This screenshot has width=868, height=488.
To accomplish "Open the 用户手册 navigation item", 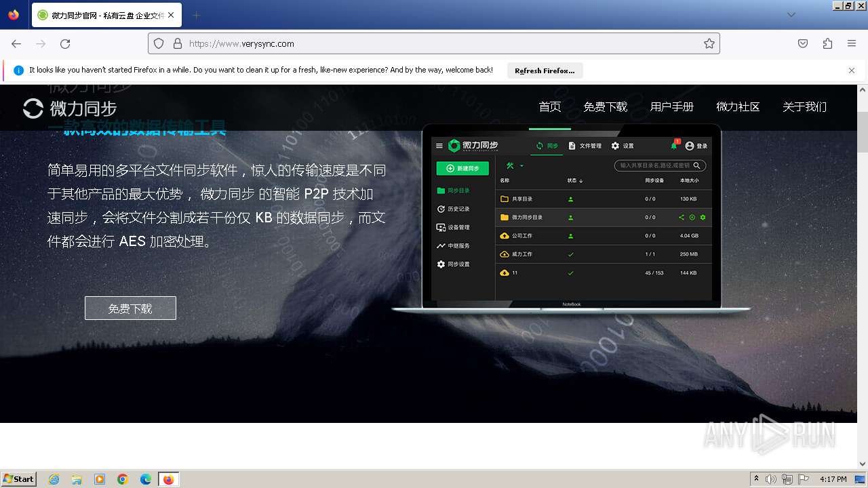I will tap(671, 107).
